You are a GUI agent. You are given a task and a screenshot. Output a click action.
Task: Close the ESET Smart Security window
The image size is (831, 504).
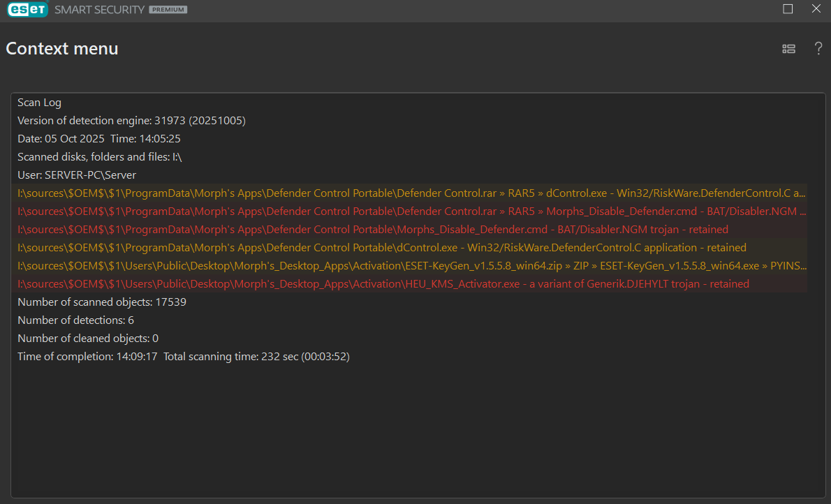point(816,9)
